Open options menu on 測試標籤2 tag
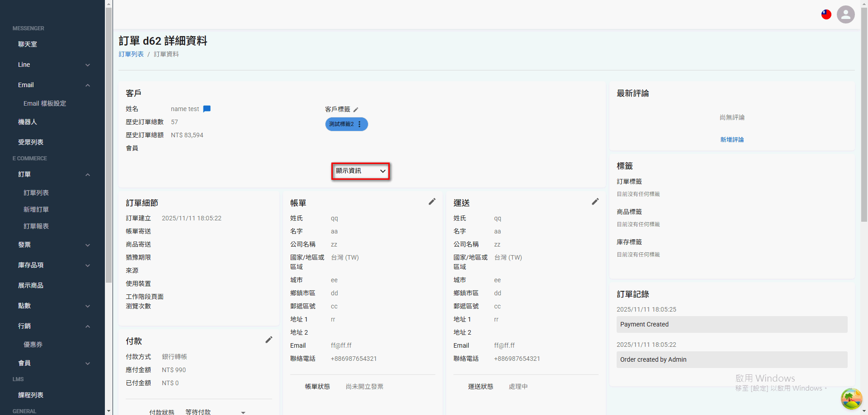 click(359, 124)
